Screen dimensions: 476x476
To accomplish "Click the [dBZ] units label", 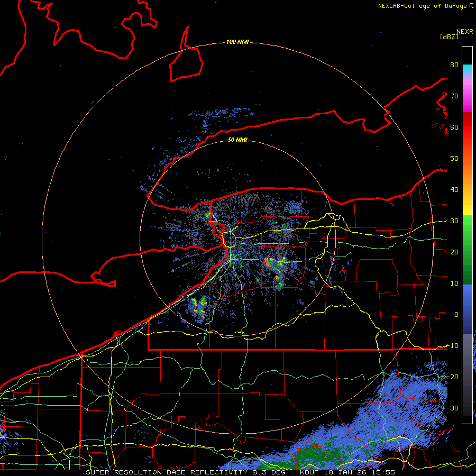I will tap(449, 37).
